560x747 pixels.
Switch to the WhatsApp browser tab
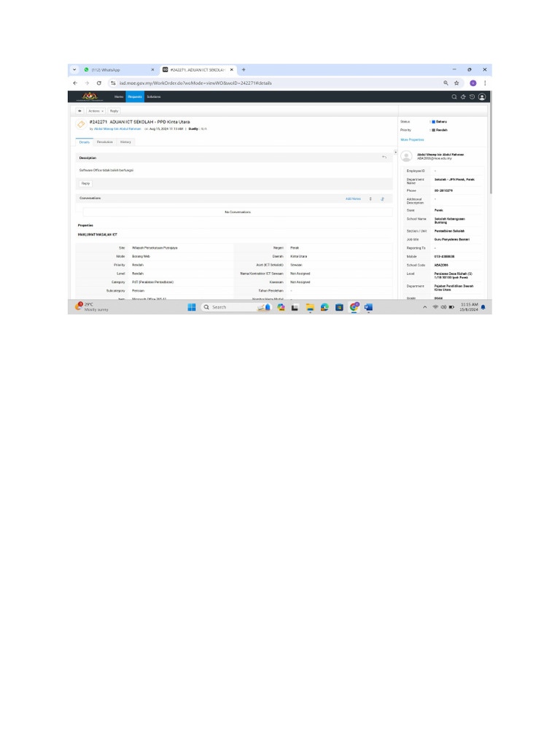pos(119,69)
